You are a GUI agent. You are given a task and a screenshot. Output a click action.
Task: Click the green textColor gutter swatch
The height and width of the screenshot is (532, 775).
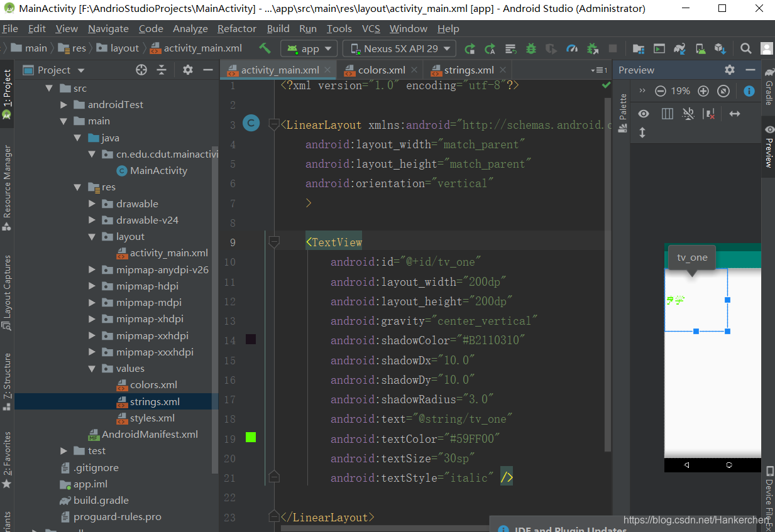pyautogui.click(x=251, y=437)
